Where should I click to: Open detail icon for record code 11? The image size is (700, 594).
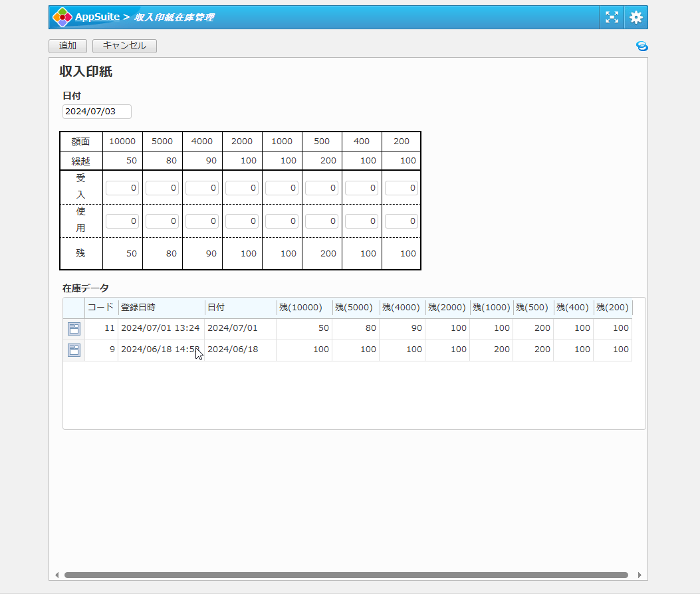[x=74, y=329]
